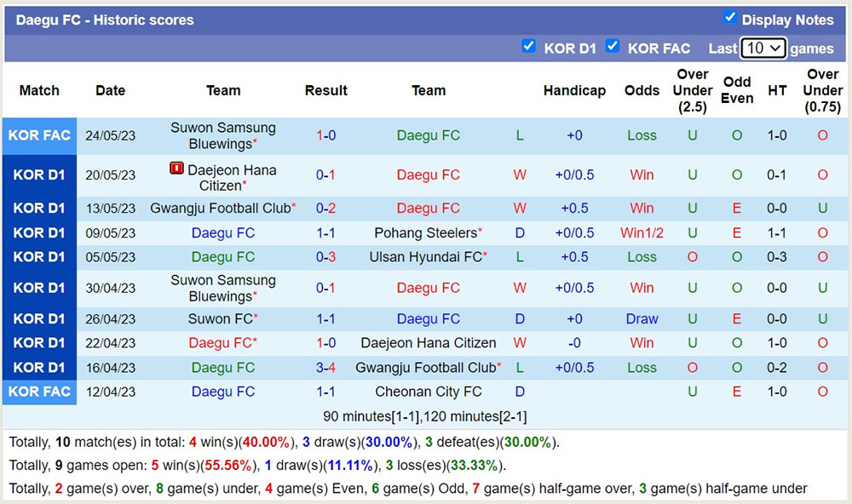
Task: Disable the Display Notes checkbox
Action: coord(730,20)
